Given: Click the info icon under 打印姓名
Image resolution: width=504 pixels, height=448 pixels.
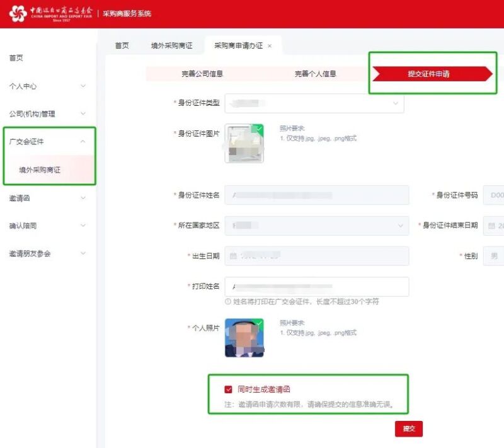Looking at the screenshot, I should click(227, 302).
